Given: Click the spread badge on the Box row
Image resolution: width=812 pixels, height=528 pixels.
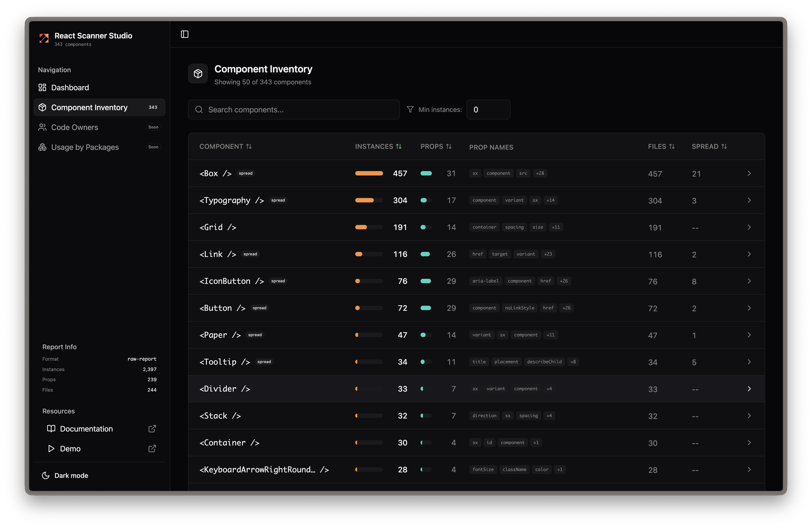Looking at the screenshot, I should pyautogui.click(x=245, y=173).
